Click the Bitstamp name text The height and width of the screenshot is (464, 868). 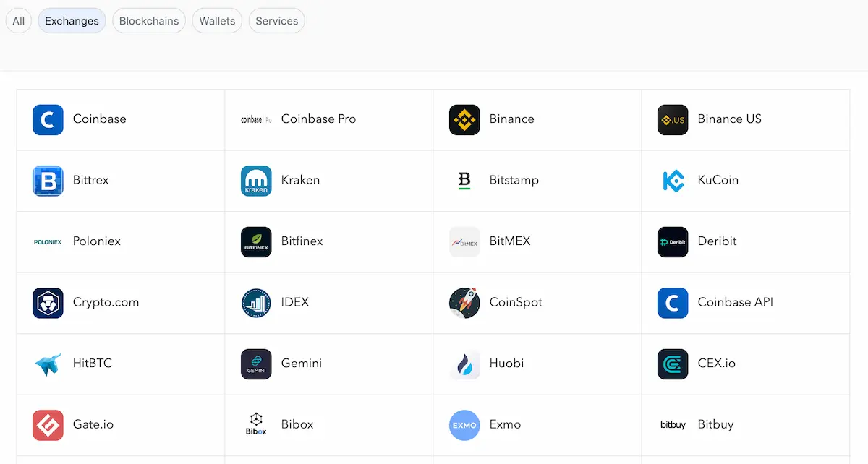pos(514,180)
